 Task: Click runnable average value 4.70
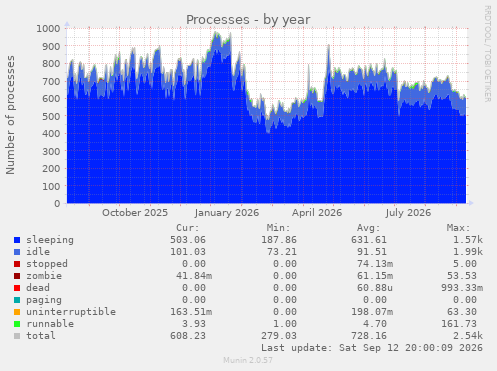tap(375, 324)
